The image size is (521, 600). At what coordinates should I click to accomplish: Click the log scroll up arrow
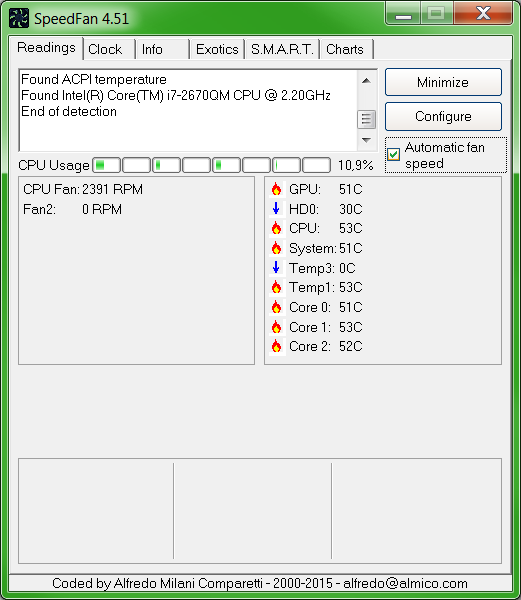click(366, 81)
